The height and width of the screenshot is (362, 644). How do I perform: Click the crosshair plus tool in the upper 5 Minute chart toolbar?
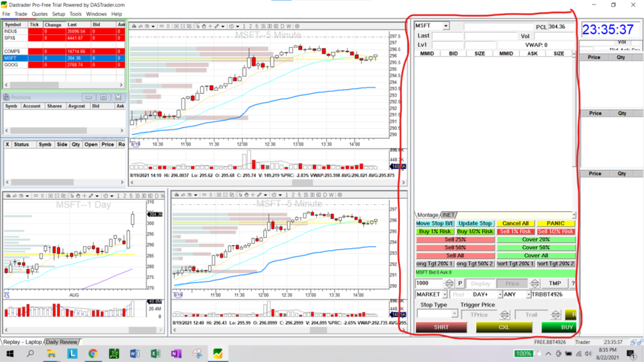(x=210, y=26)
